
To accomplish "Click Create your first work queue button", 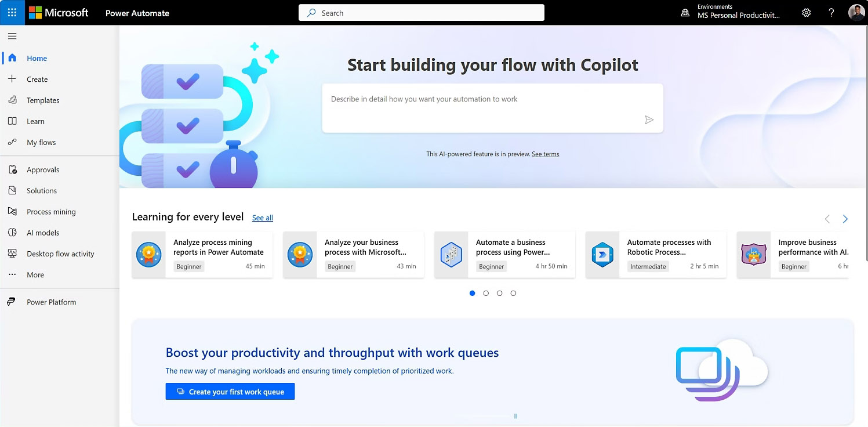I will tap(230, 392).
